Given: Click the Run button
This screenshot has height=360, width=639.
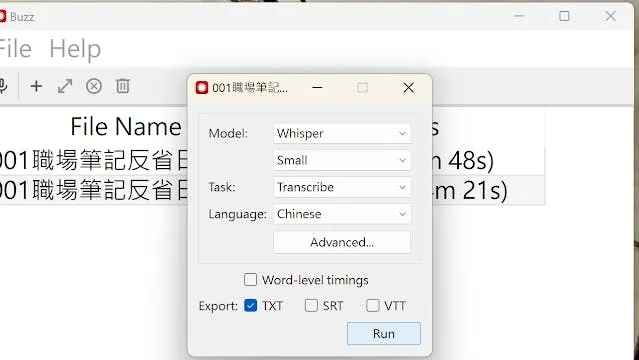Looking at the screenshot, I should (383, 333).
